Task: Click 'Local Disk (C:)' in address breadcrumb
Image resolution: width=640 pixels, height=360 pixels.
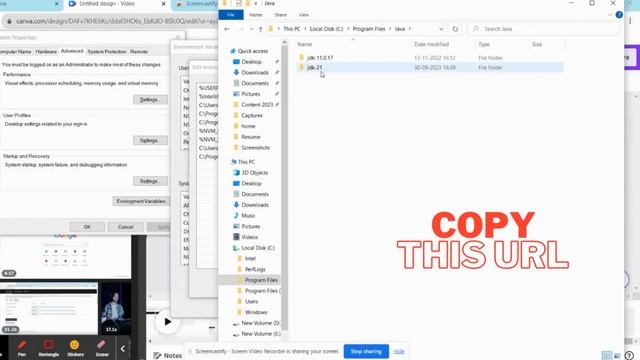Action: pos(326,29)
